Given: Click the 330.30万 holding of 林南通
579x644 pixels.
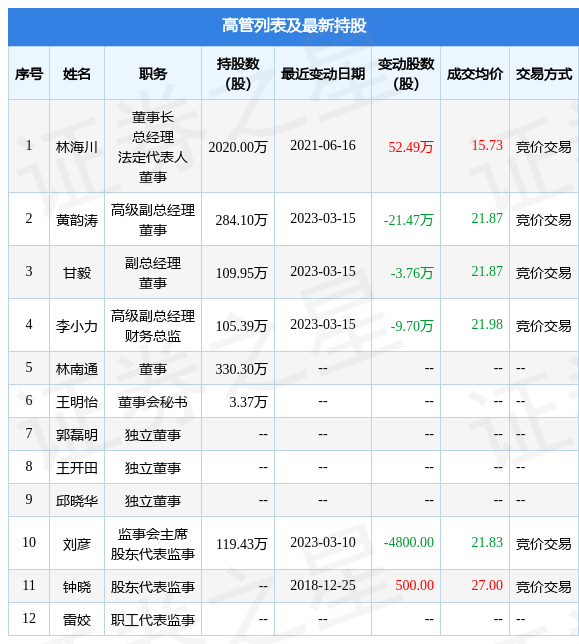Looking at the screenshot, I should click(241, 368).
